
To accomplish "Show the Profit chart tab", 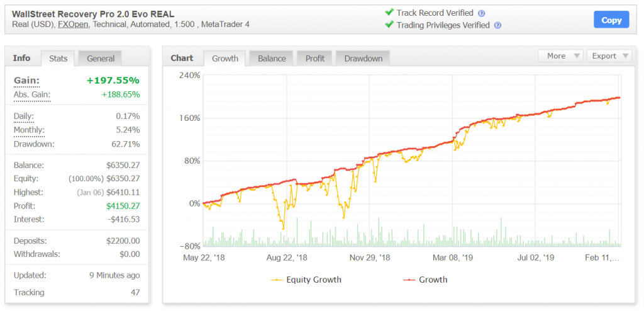I will pyautogui.click(x=315, y=59).
